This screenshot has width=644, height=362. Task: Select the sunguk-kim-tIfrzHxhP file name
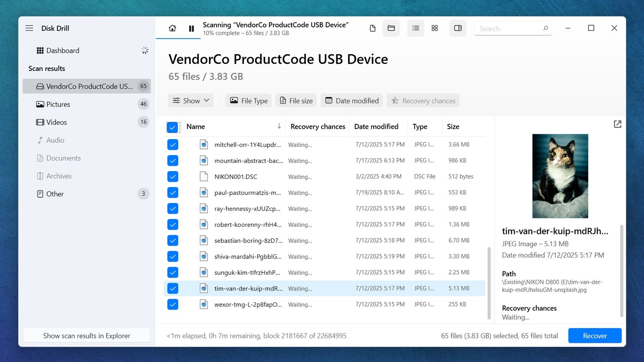247,273
